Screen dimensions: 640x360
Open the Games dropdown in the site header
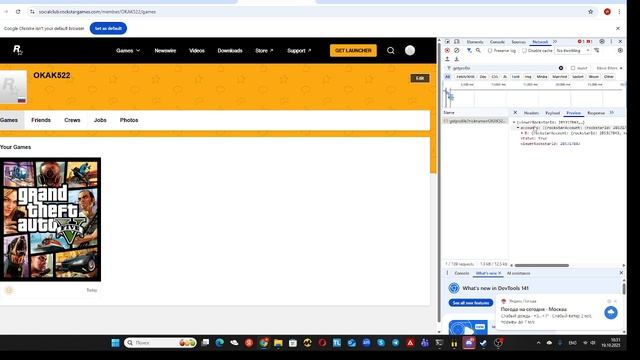tap(128, 51)
